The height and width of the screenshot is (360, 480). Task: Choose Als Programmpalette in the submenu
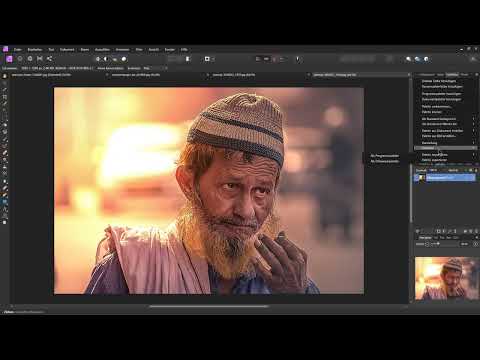385,156
